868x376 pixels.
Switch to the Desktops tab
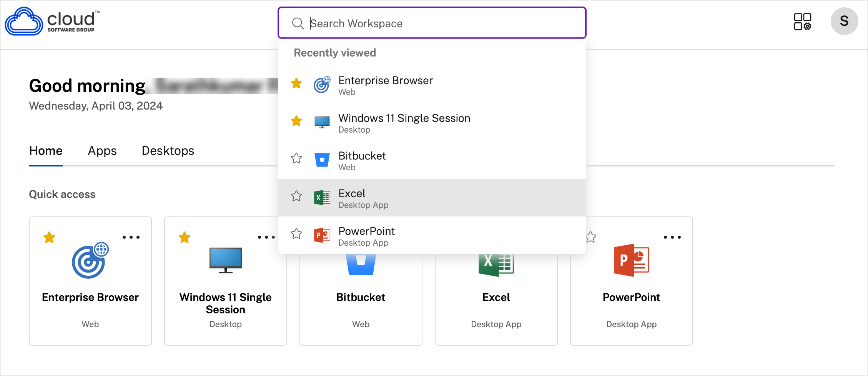point(168,151)
